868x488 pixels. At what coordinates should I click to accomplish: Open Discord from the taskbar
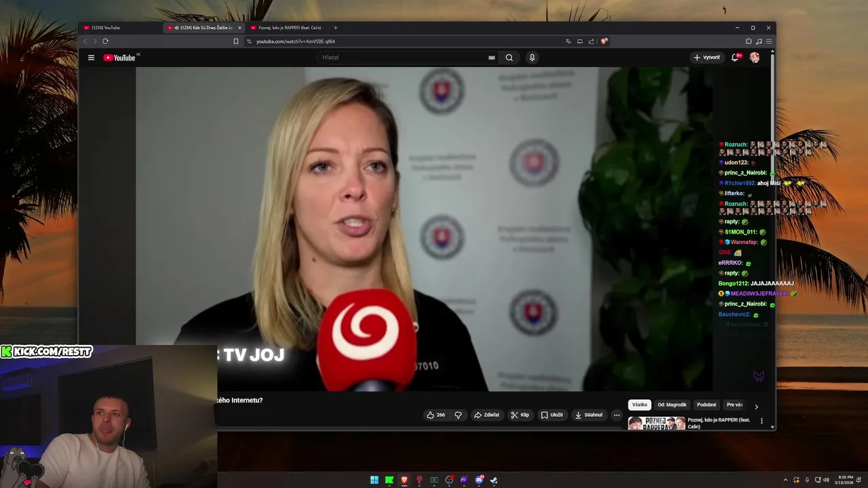coord(479,480)
